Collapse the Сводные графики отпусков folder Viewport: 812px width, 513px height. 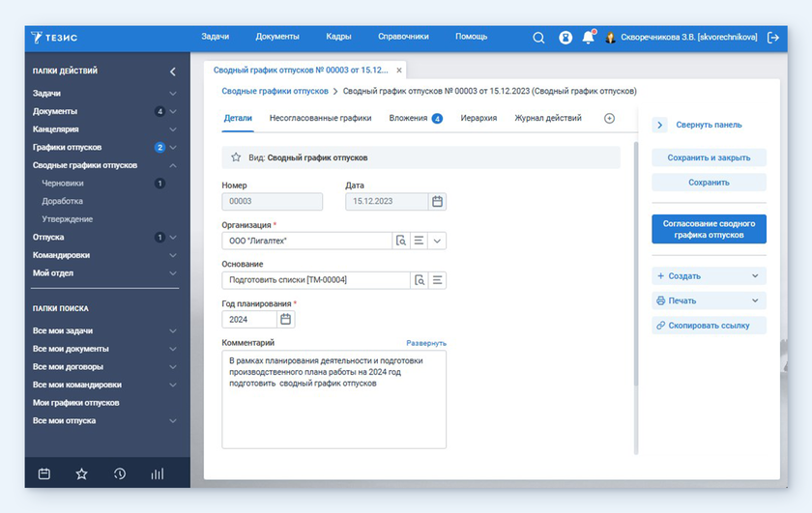pos(173,165)
